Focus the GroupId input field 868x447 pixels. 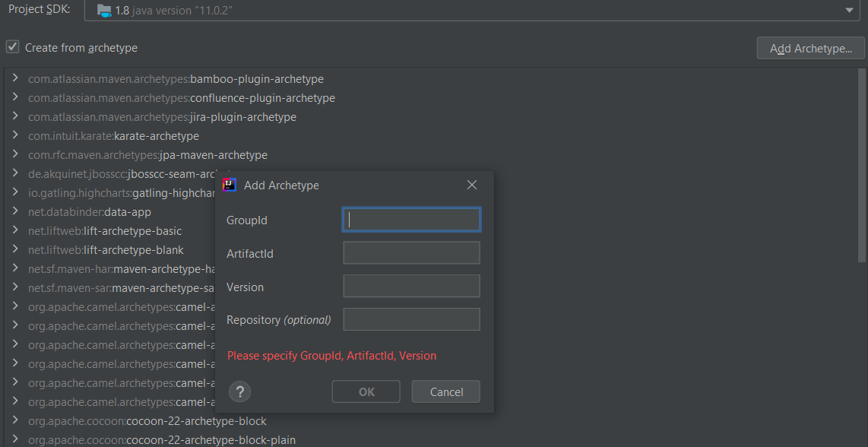click(411, 220)
